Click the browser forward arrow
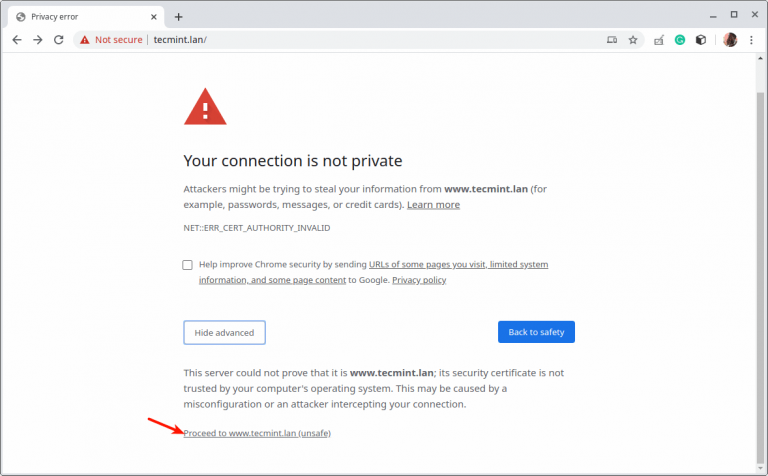This screenshot has width=768, height=476. coord(38,40)
